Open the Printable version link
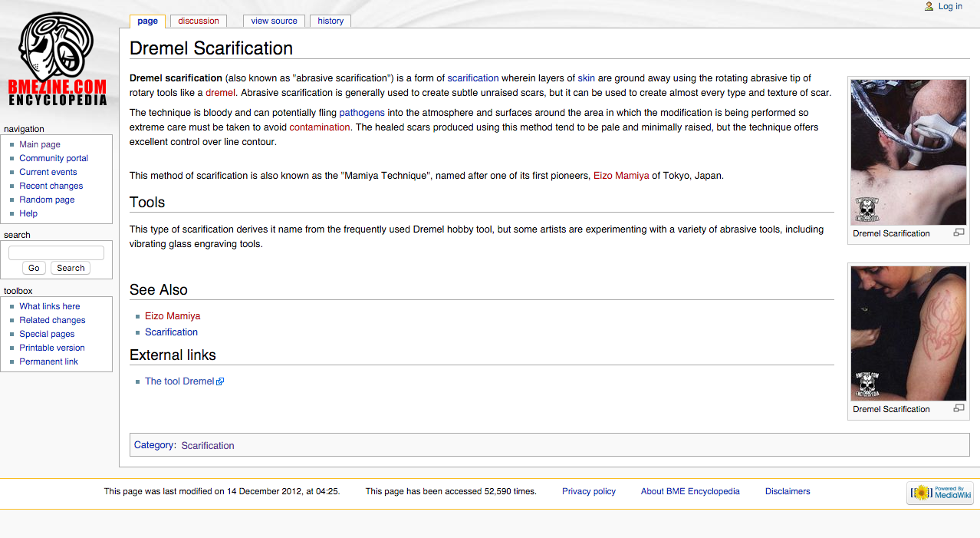980x538 pixels. [52, 348]
